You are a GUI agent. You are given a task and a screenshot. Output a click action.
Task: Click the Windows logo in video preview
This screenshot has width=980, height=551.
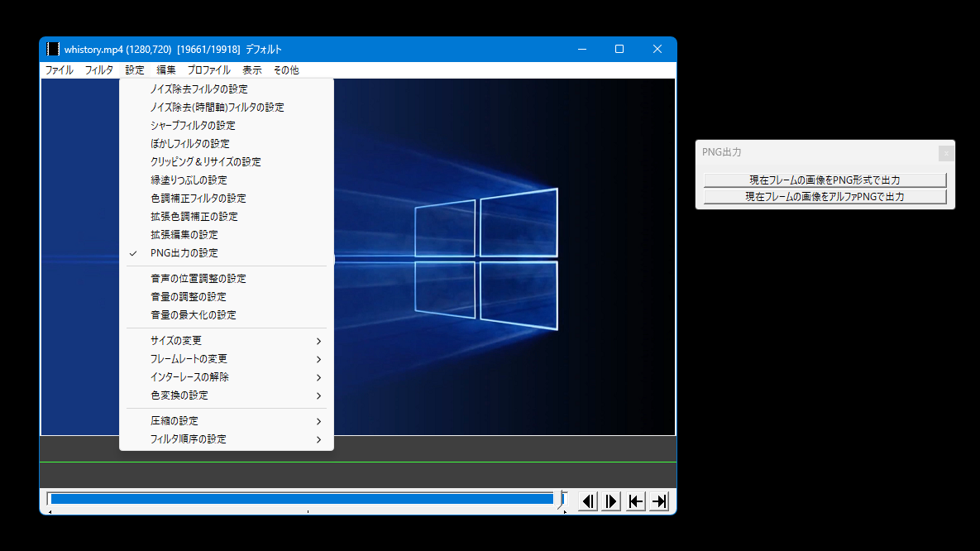(485, 258)
